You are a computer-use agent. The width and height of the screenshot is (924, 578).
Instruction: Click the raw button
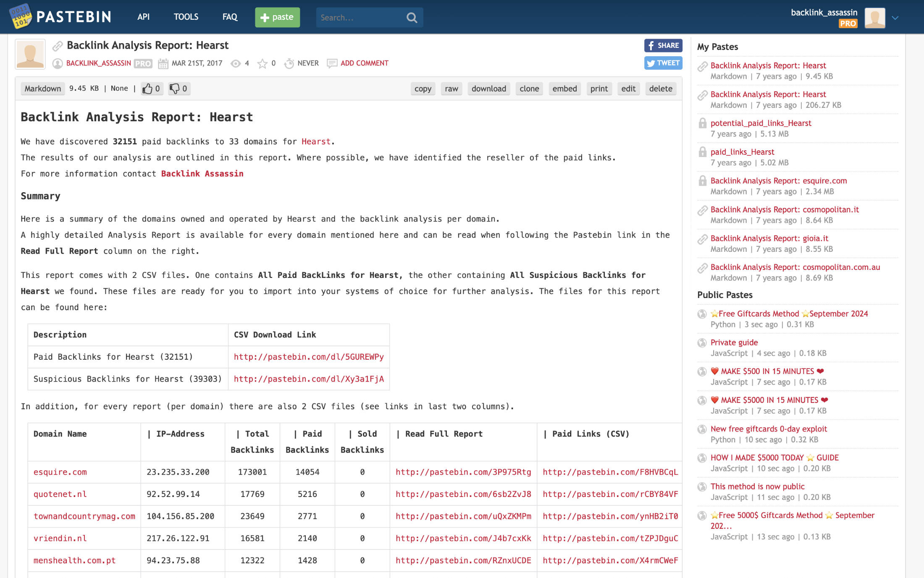[451, 89]
